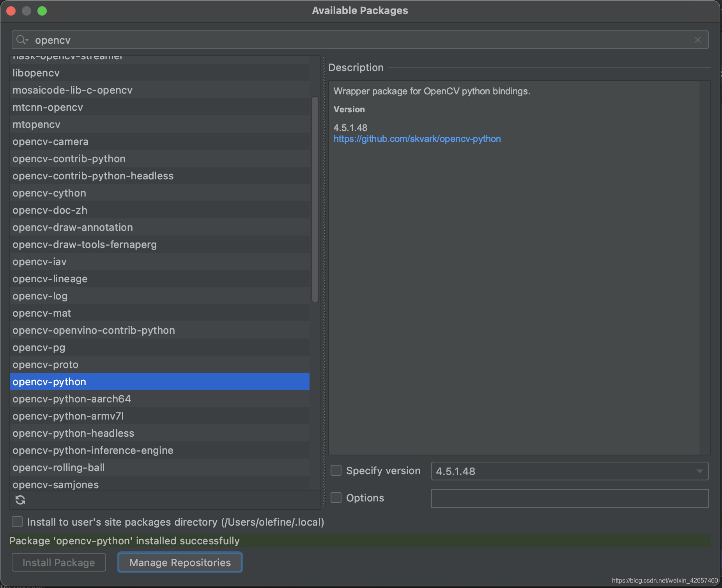Image resolution: width=722 pixels, height=588 pixels.
Task: Click the green zoom window button
Action: coord(42,11)
